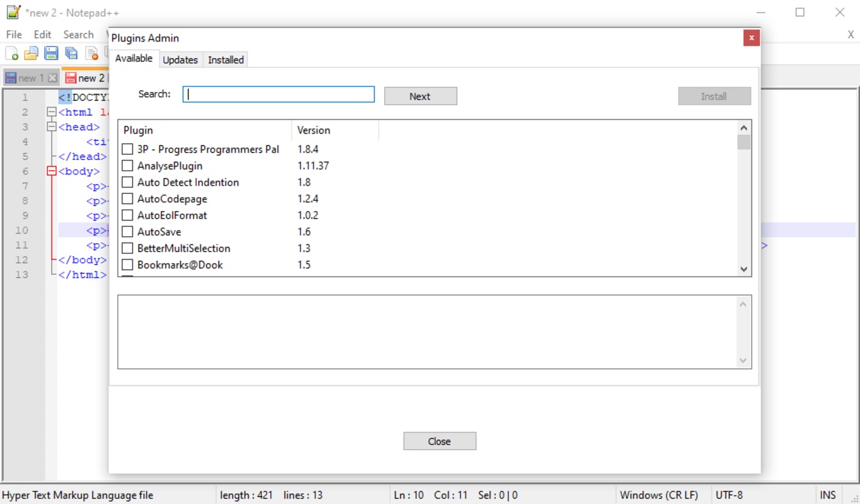This screenshot has width=860, height=504.
Task: Click inside the plugin Search field
Action: click(278, 94)
